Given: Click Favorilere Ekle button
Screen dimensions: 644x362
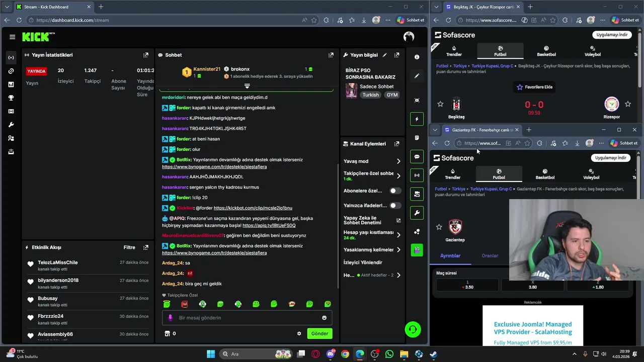Looking at the screenshot, I should pos(534,87).
